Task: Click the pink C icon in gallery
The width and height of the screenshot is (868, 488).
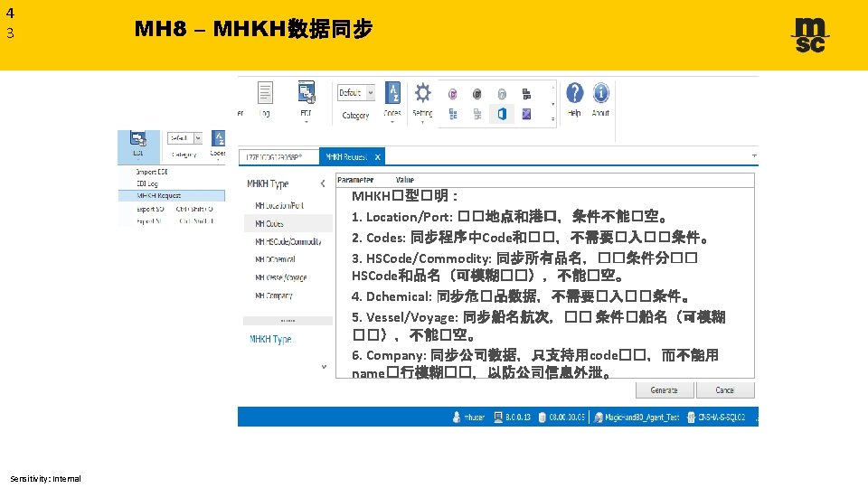Action: (x=453, y=94)
